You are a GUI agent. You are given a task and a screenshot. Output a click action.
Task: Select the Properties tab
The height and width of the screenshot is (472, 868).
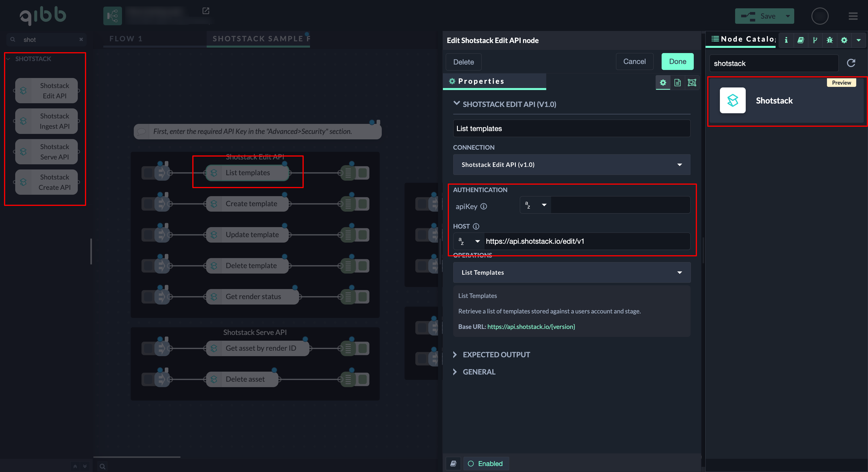click(x=480, y=81)
